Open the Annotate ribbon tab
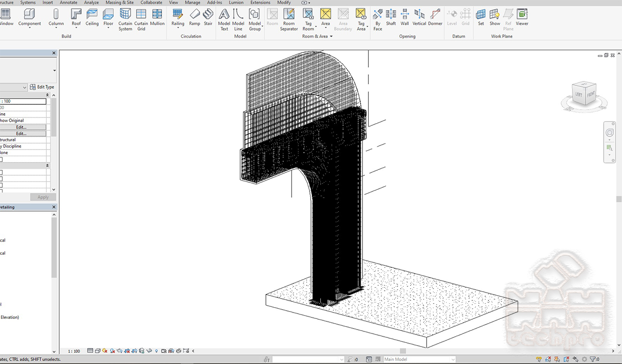 [69, 2]
